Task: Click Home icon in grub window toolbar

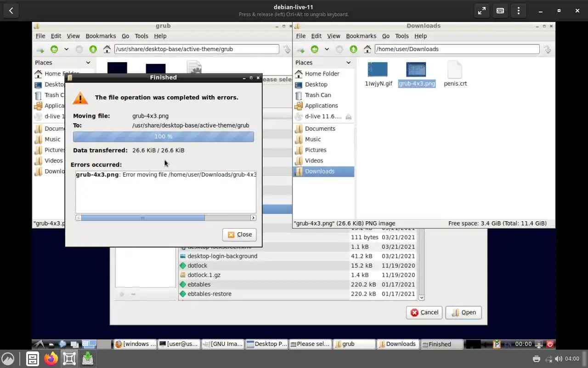Action: [x=107, y=49]
